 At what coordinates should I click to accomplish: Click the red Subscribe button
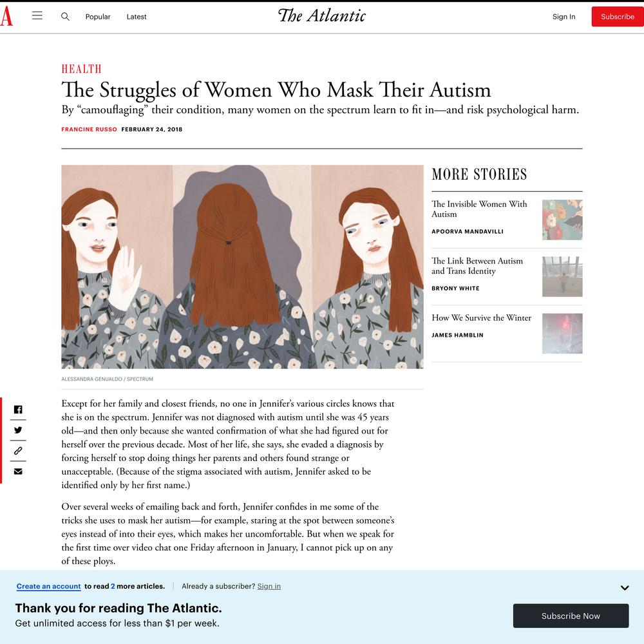(x=618, y=17)
